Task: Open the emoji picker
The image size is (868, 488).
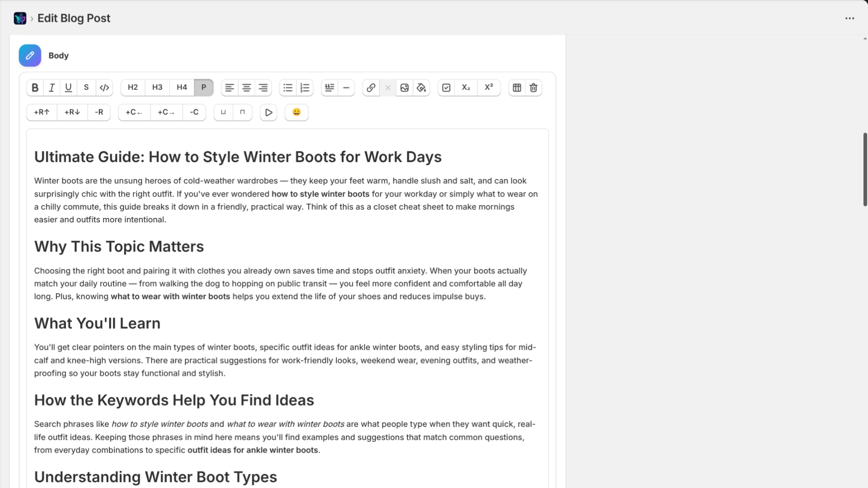Action: [x=296, y=112]
